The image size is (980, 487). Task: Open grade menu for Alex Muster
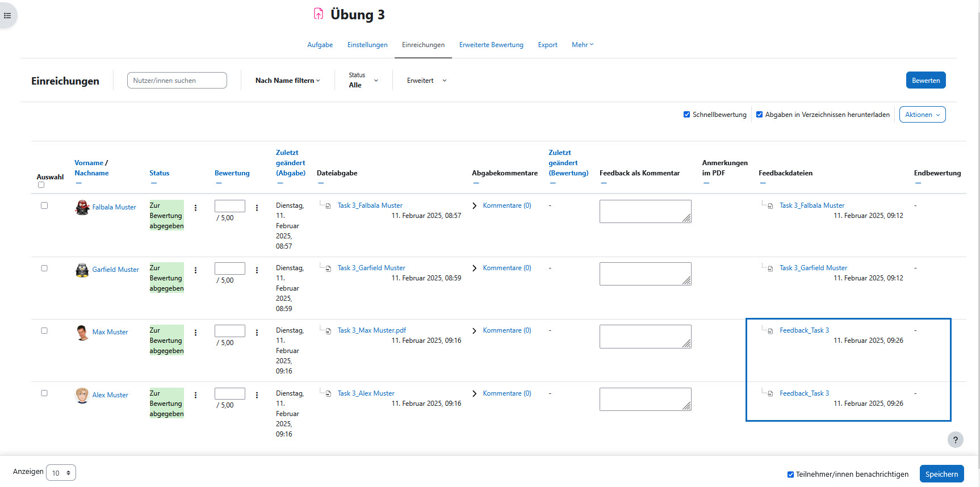coord(257,395)
